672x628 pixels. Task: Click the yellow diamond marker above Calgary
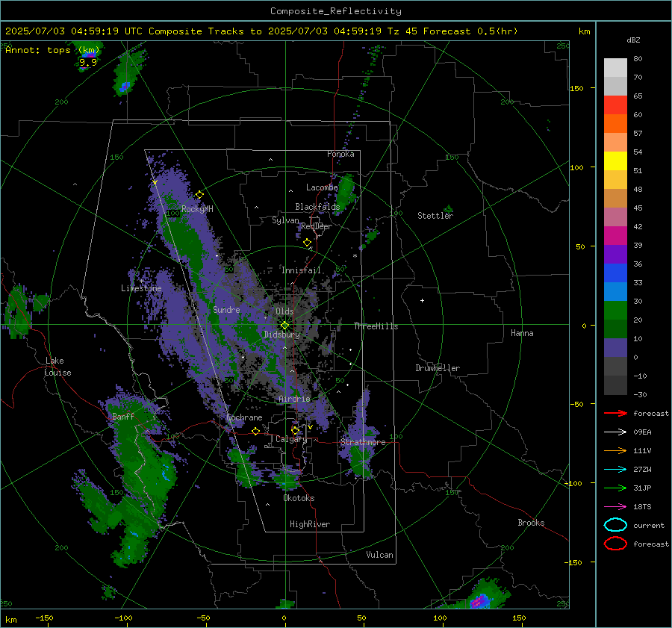point(295,430)
